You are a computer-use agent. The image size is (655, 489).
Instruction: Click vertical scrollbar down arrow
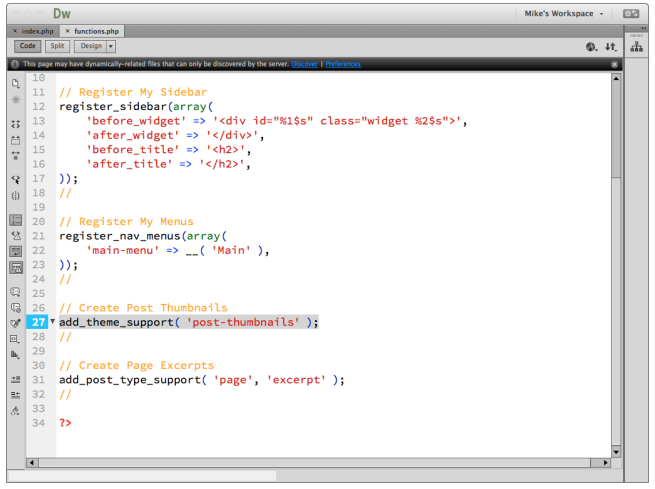coord(616,452)
